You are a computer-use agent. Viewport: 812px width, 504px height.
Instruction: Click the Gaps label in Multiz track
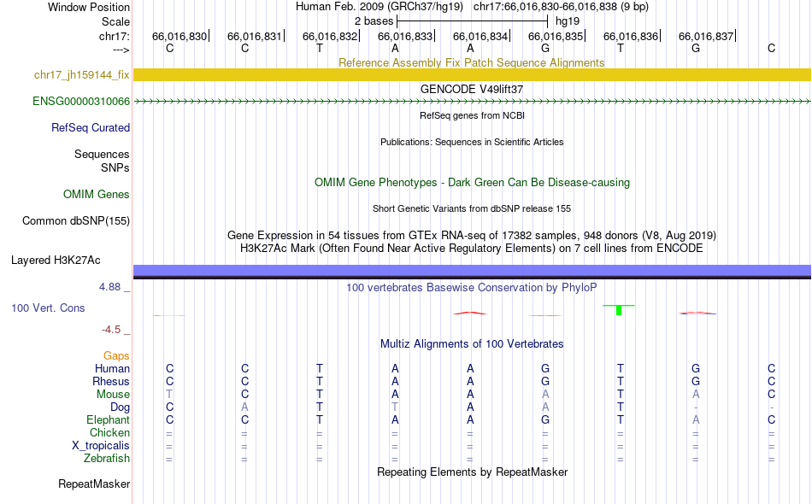[116, 356]
